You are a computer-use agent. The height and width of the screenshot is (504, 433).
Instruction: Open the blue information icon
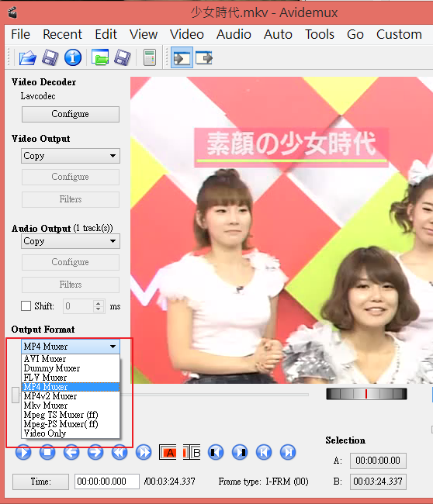pos(73,58)
